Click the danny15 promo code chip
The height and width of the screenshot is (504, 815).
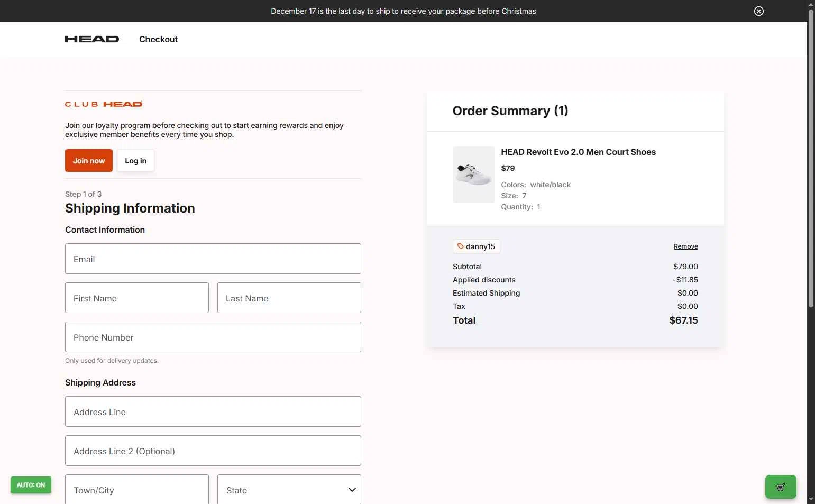click(x=477, y=246)
